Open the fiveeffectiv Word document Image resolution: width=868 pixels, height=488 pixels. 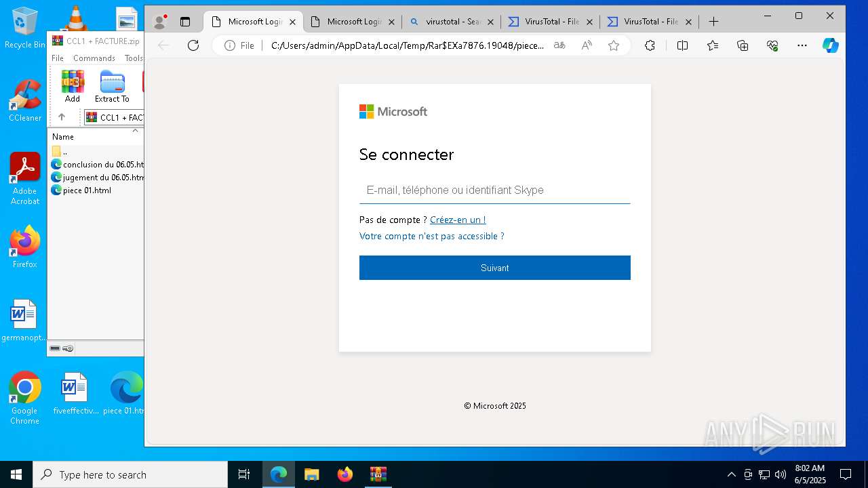[x=75, y=393]
